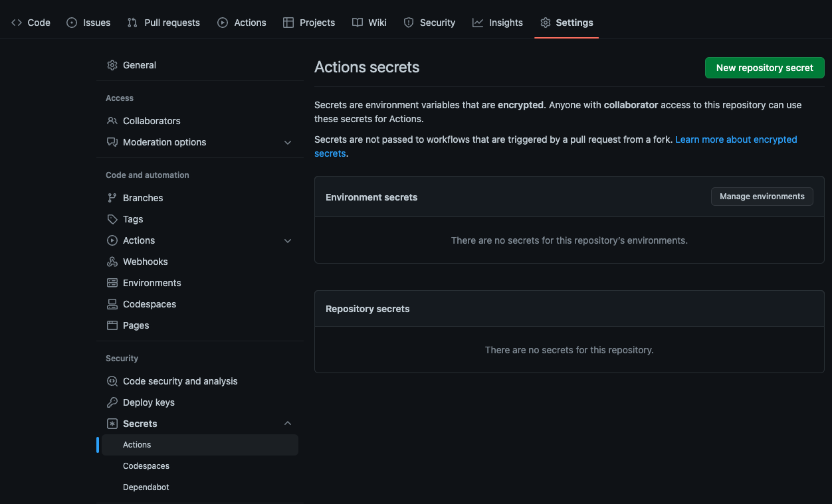Viewport: 832px width, 504px height.
Task: Select Actions under Secrets
Action: click(x=199, y=445)
